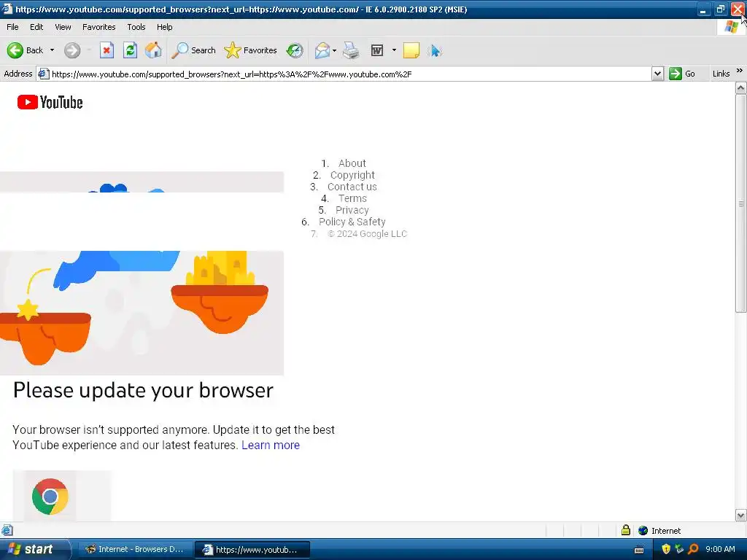The image size is (747, 560).
Task: Click the scroll up arrow of the scrollbar
Action: [x=740, y=87]
